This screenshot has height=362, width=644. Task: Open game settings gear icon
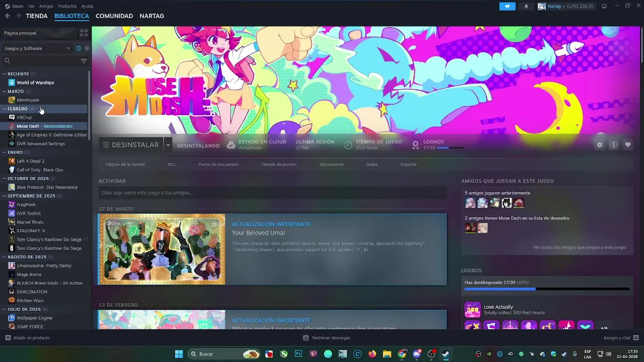pos(600,145)
